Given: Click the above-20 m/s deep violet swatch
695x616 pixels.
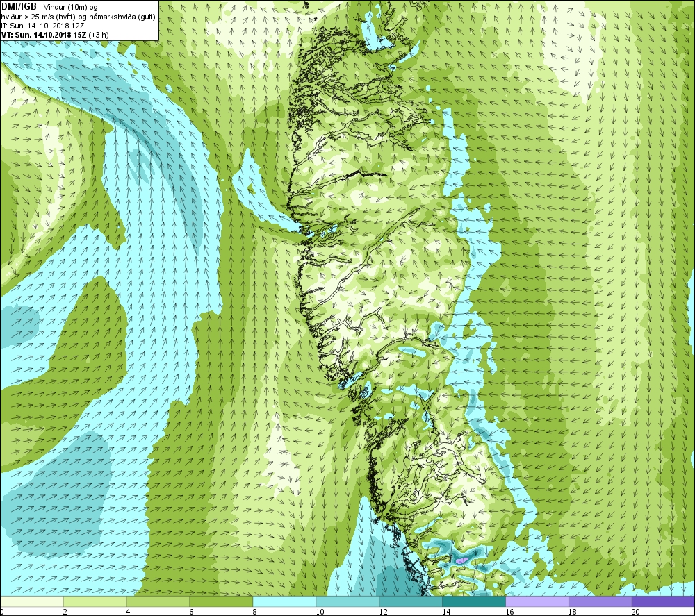Looking at the screenshot, I should (x=664, y=601).
